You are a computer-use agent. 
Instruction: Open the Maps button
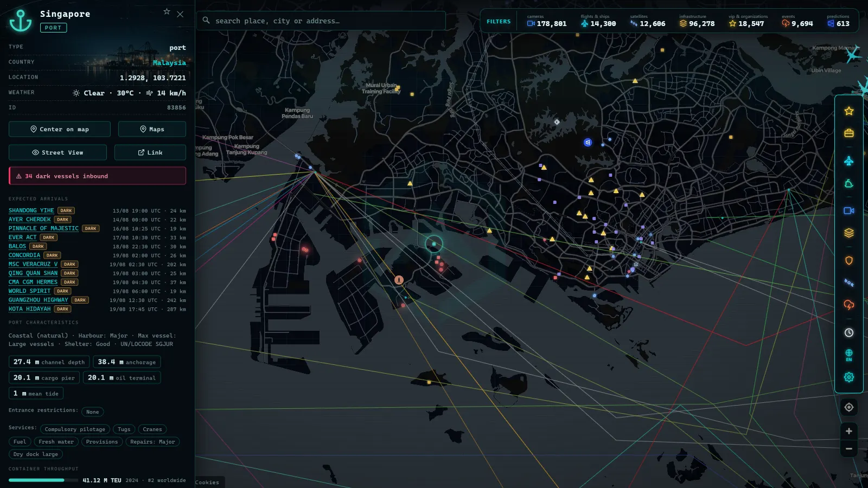(152, 129)
